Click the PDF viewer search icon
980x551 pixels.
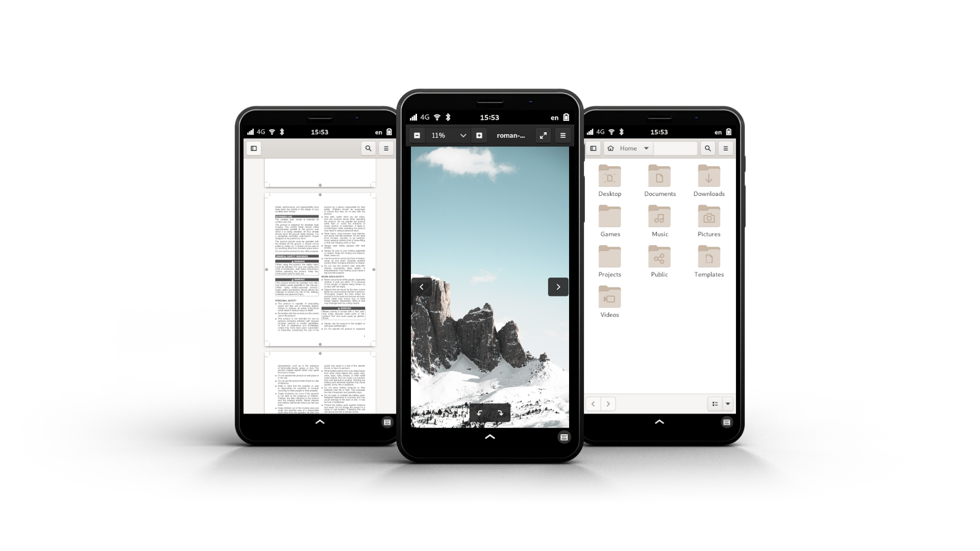[368, 147]
